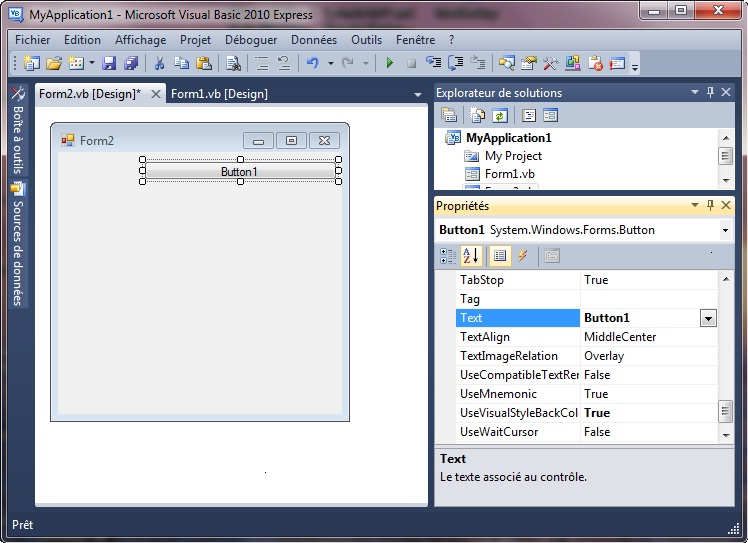Viewport: 748px width, 543px height.
Task: Toggle Categorized view in Properties
Action: [448, 256]
